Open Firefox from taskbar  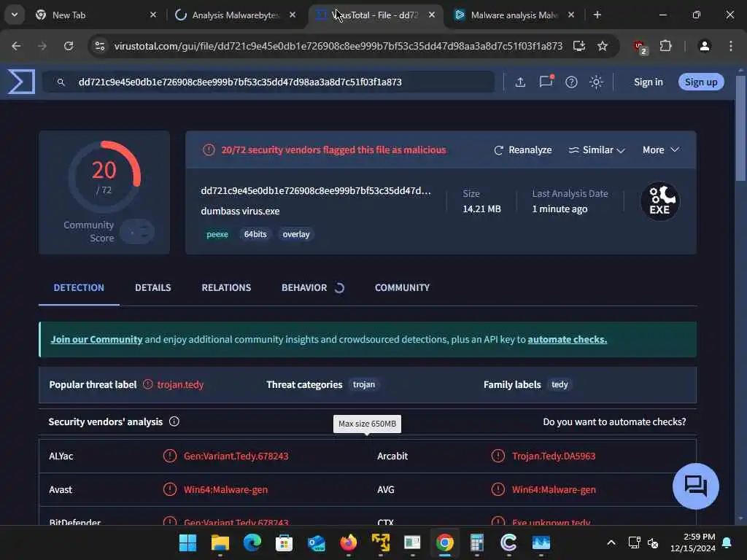348,542
